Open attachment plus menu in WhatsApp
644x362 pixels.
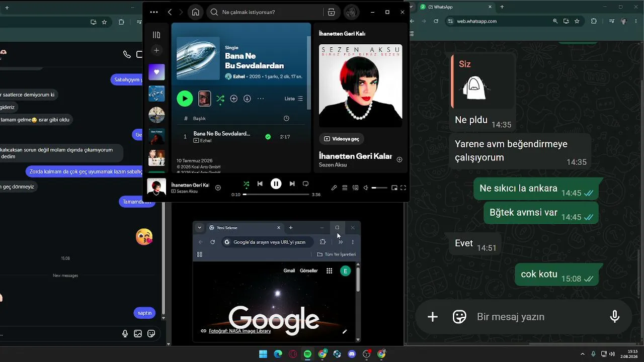coord(433,317)
